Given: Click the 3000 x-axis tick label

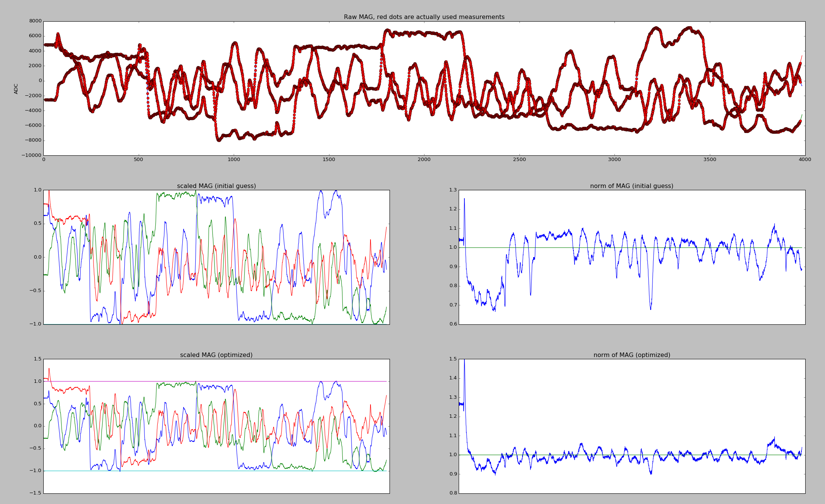Looking at the screenshot, I should (x=614, y=160).
